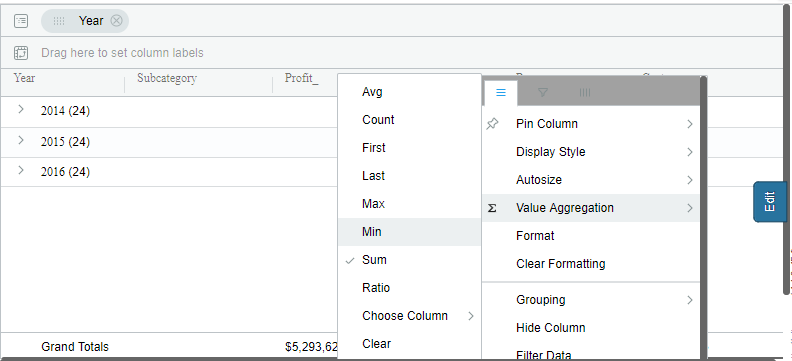
Task: Expand the 2016 (24) row group
Action: click(21, 171)
